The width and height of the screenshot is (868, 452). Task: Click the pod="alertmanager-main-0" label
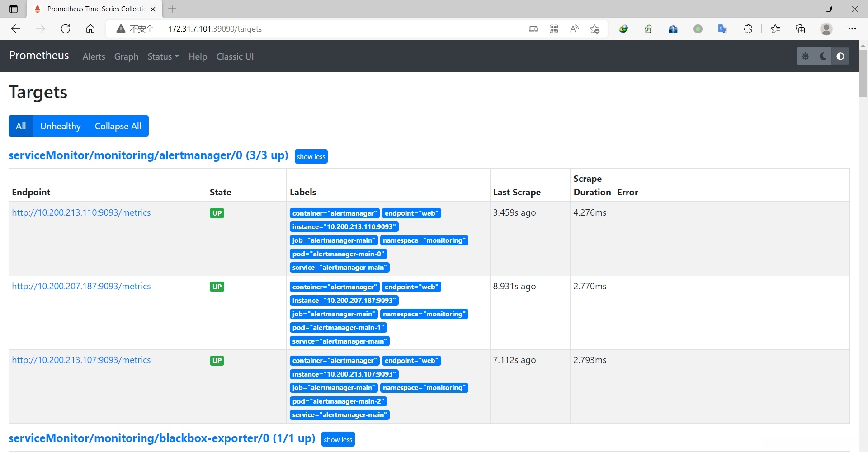tap(338, 254)
